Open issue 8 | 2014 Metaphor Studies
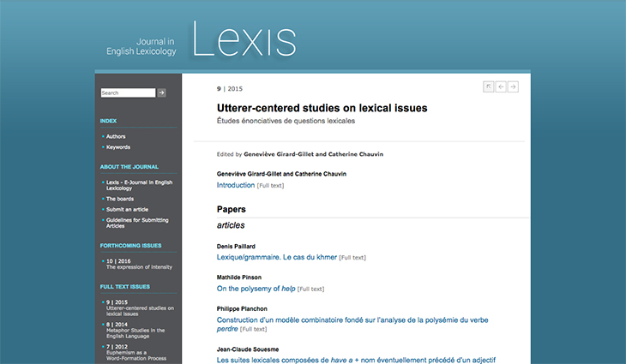This screenshot has width=626, height=364. pyautogui.click(x=135, y=330)
